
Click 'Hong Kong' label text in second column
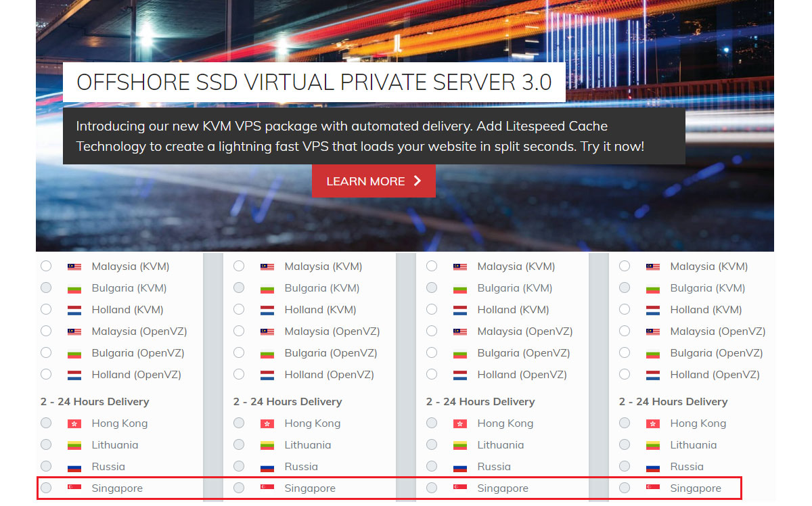point(313,423)
